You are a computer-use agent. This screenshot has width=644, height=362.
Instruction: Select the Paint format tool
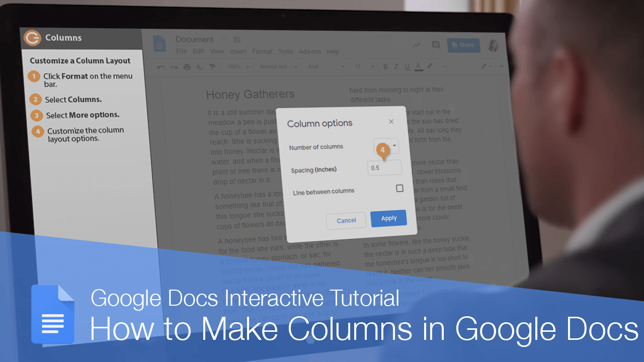point(213,66)
